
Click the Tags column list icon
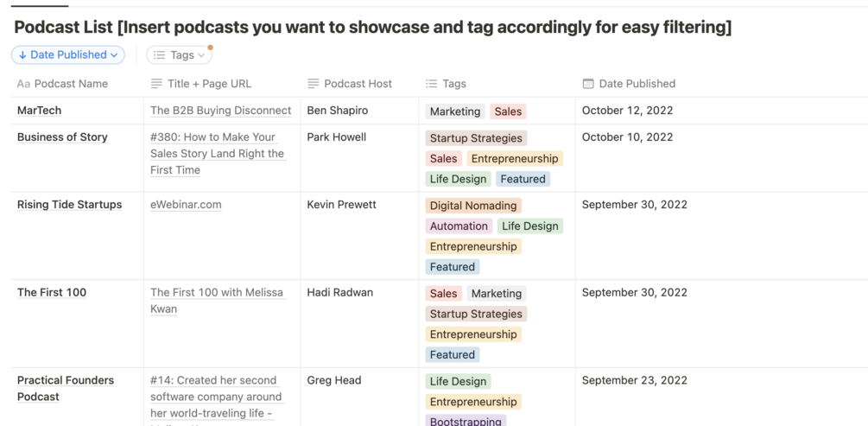coord(431,84)
